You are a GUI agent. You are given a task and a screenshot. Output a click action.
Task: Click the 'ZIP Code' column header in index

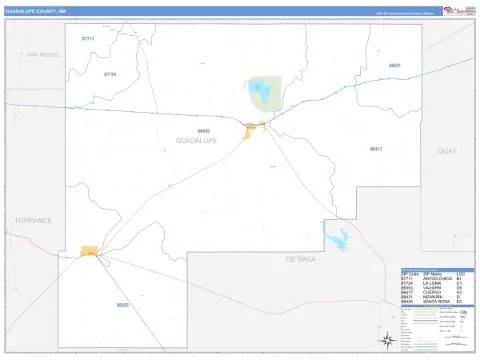(410, 274)
